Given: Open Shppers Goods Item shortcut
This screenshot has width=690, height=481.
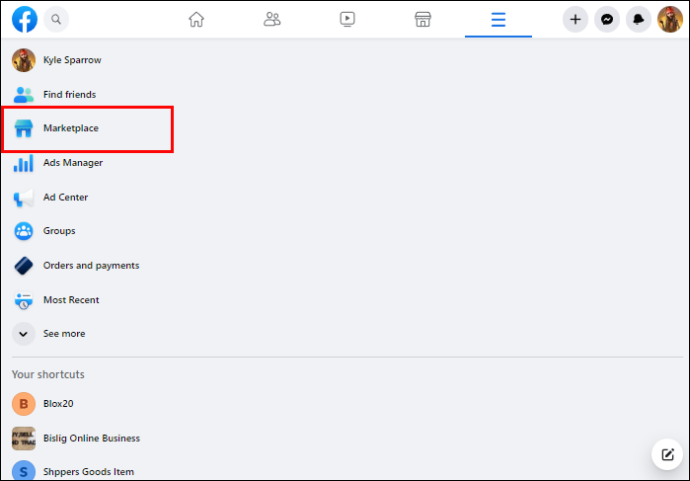Looking at the screenshot, I should [x=88, y=472].
